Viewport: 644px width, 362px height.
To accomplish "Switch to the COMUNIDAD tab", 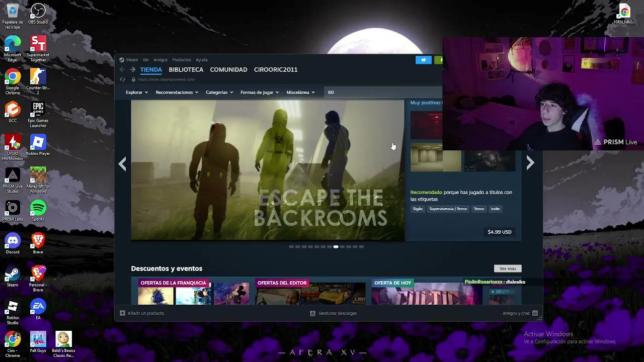I will [228, 70].
